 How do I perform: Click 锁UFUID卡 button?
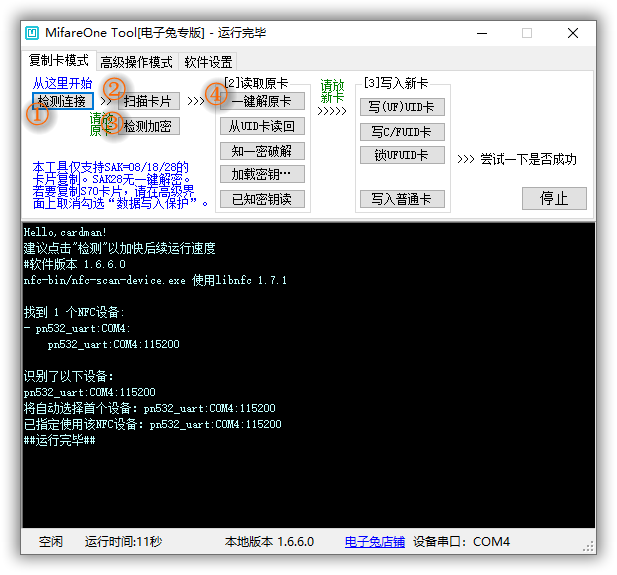(x=402, y=155)
